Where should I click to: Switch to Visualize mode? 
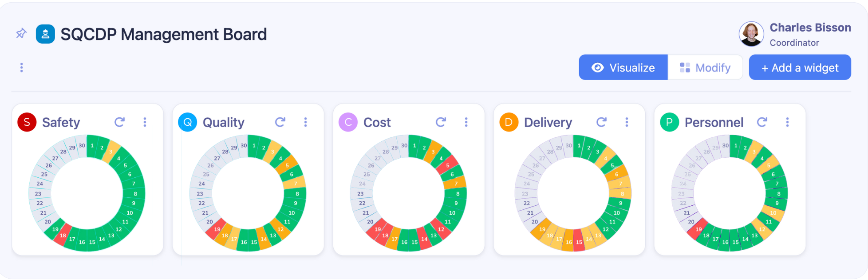click(x=623, y=67)
